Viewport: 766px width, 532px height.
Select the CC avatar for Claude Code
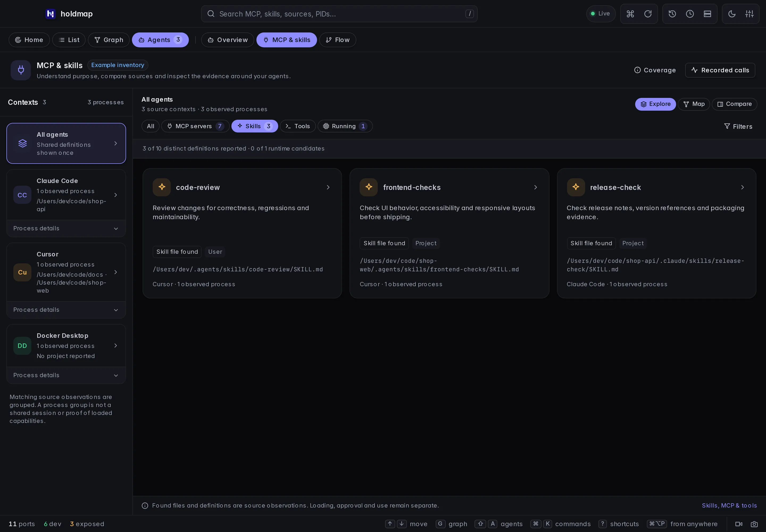[22, 195]
